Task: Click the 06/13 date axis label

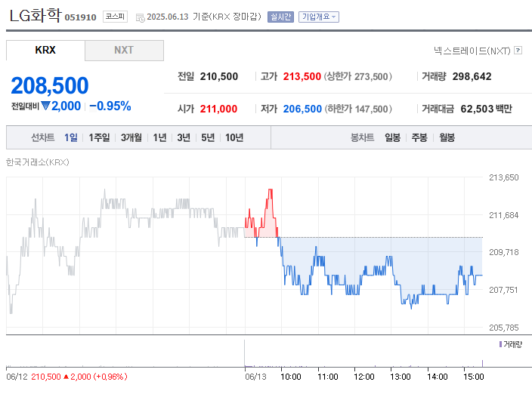Action: (255, 377)
